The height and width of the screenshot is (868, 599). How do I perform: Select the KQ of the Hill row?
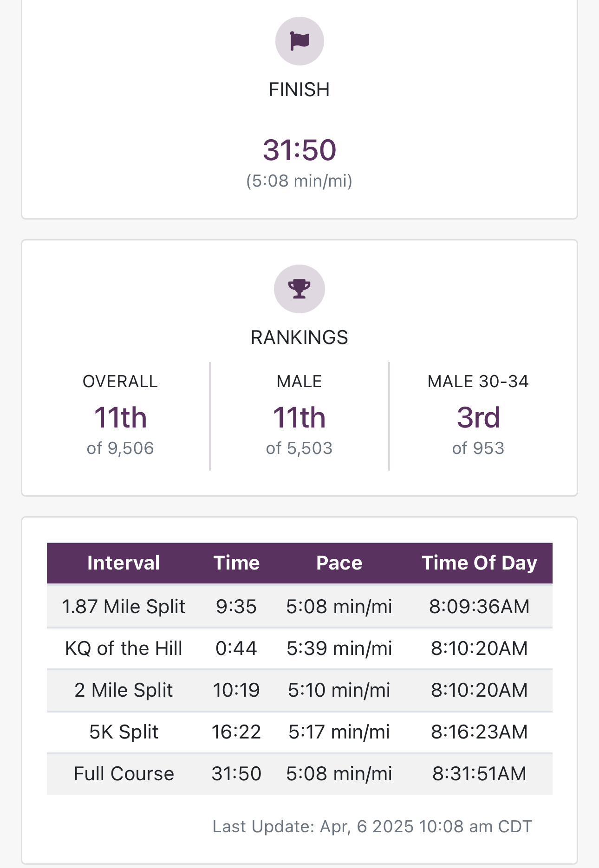(299, 648)
